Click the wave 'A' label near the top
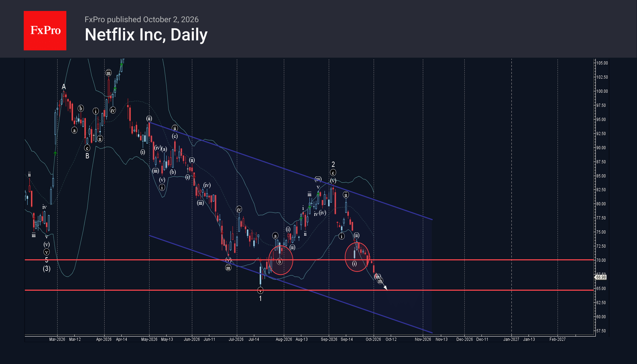Image resolution: width=637 pixels, height=364 pixels. [x=64, y=87]
